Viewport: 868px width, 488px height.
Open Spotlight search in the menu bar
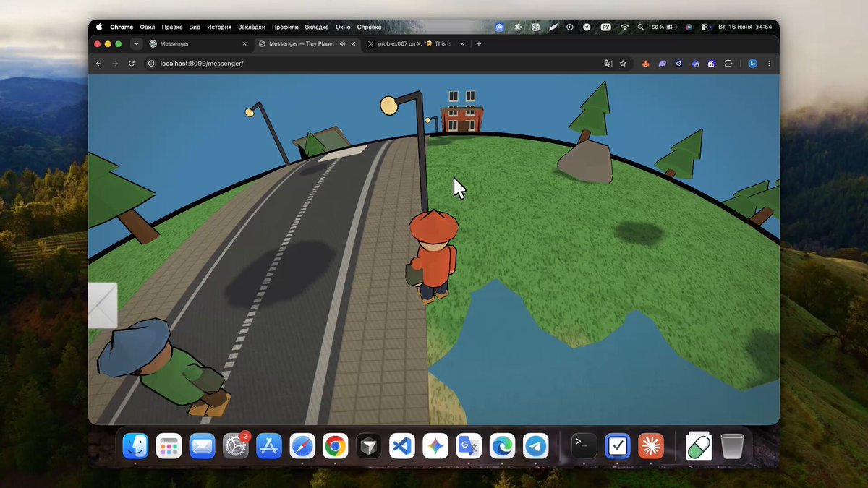pyautogui.click(x=642, y=27)
